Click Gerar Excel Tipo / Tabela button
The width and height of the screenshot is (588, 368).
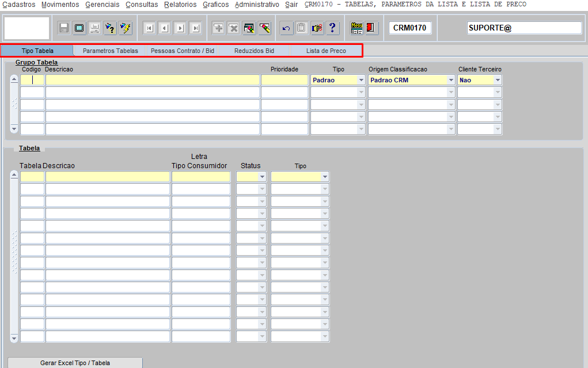(75, 363)
